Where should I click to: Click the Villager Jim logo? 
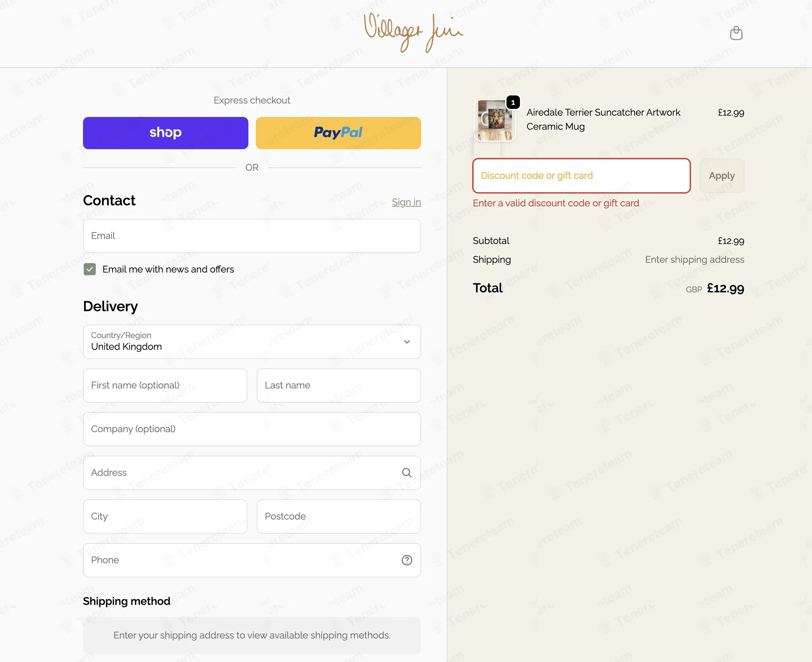point(413,33)
